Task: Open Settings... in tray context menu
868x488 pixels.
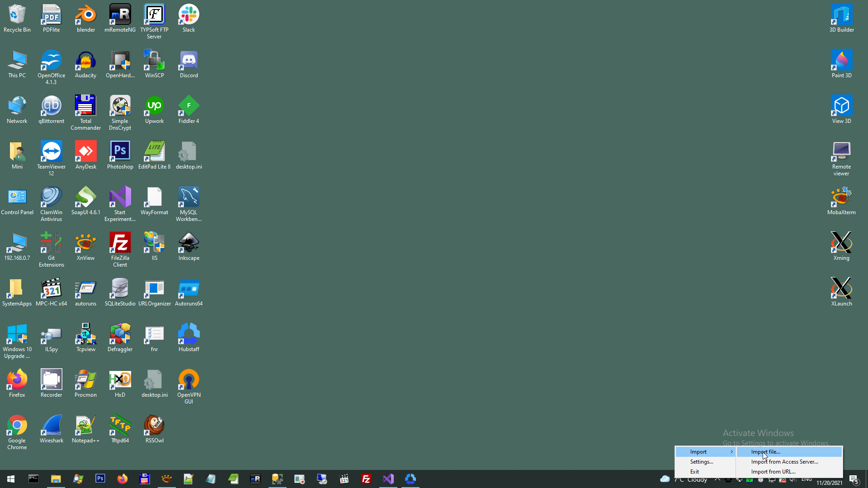Action: [701, 461]
